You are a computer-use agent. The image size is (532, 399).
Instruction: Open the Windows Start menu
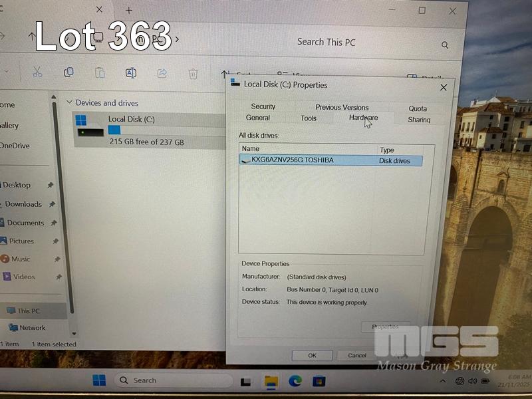[x=99, y=380]
